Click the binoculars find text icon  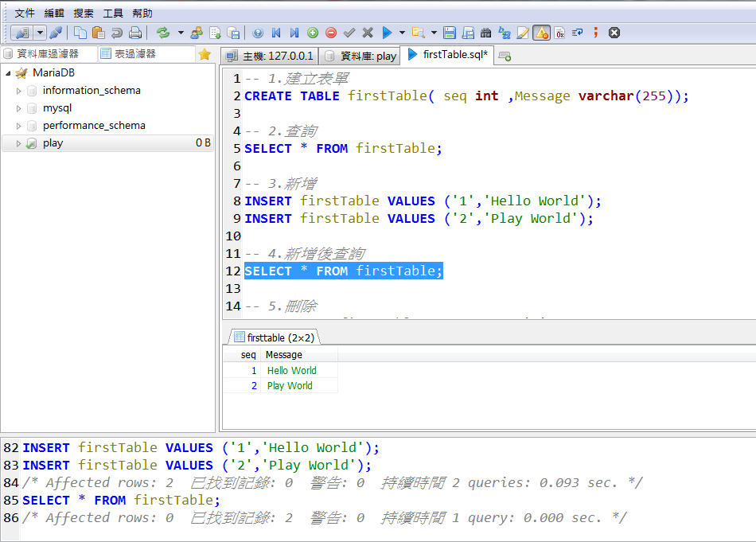486,33
